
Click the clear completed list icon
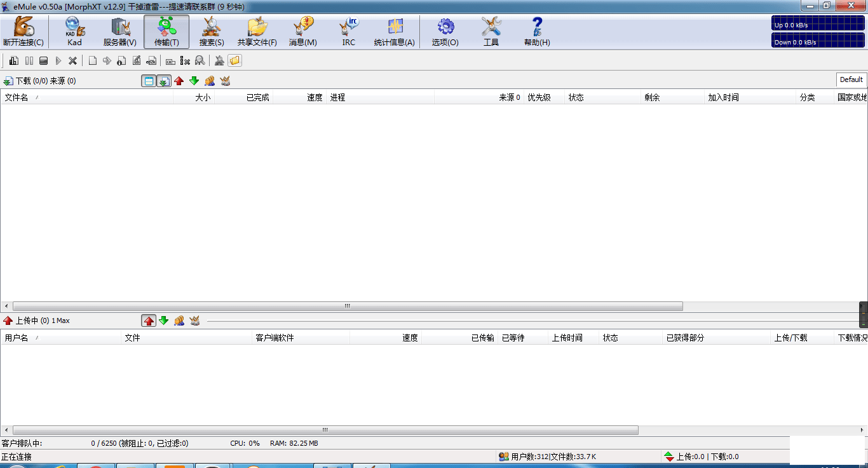pyautogui.click(x=185, y=60)
